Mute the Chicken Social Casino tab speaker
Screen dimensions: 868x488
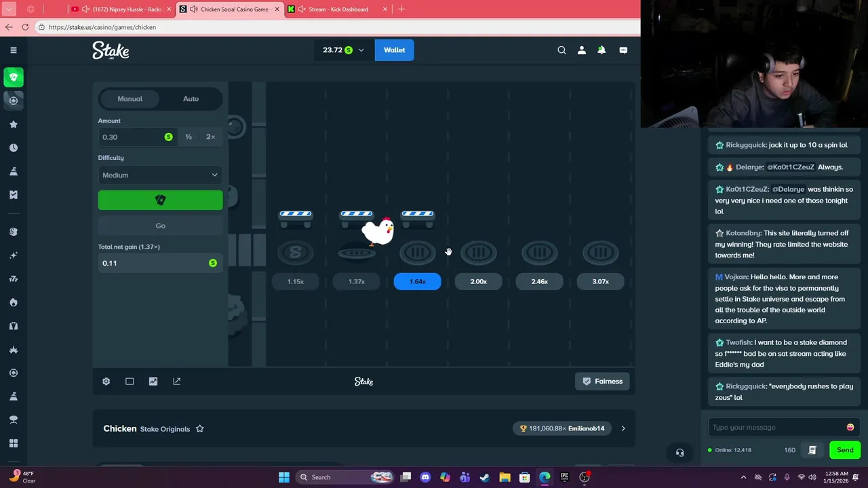(x=194, y=9)
